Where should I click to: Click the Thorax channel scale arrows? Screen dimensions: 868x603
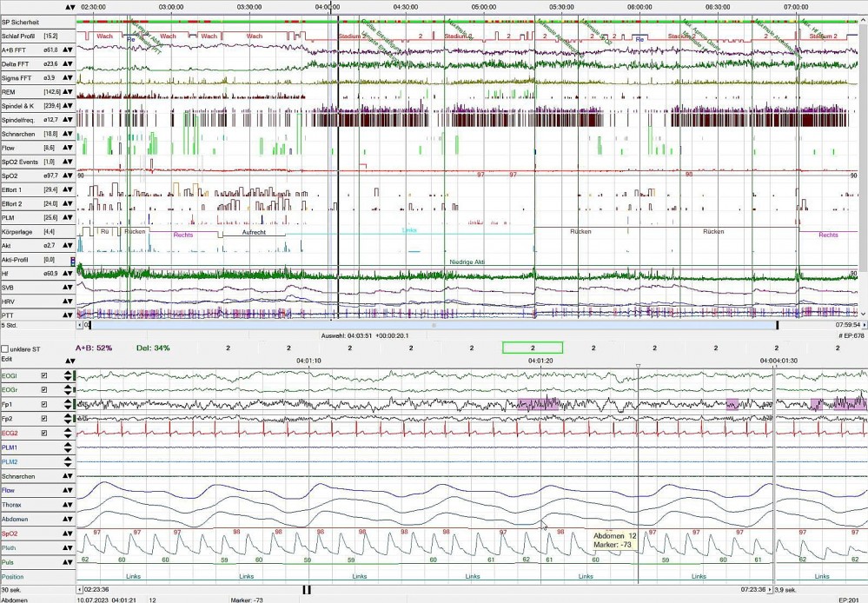click(x=67, y=505)
